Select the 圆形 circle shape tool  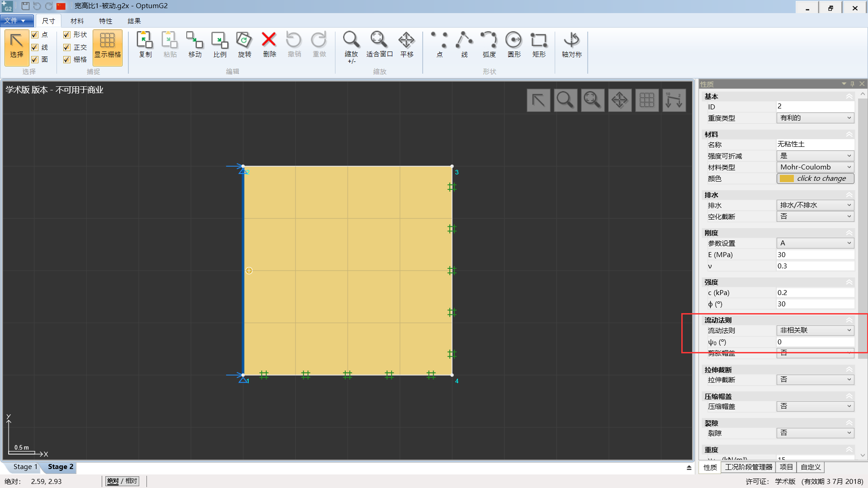[x=514, y=45]
